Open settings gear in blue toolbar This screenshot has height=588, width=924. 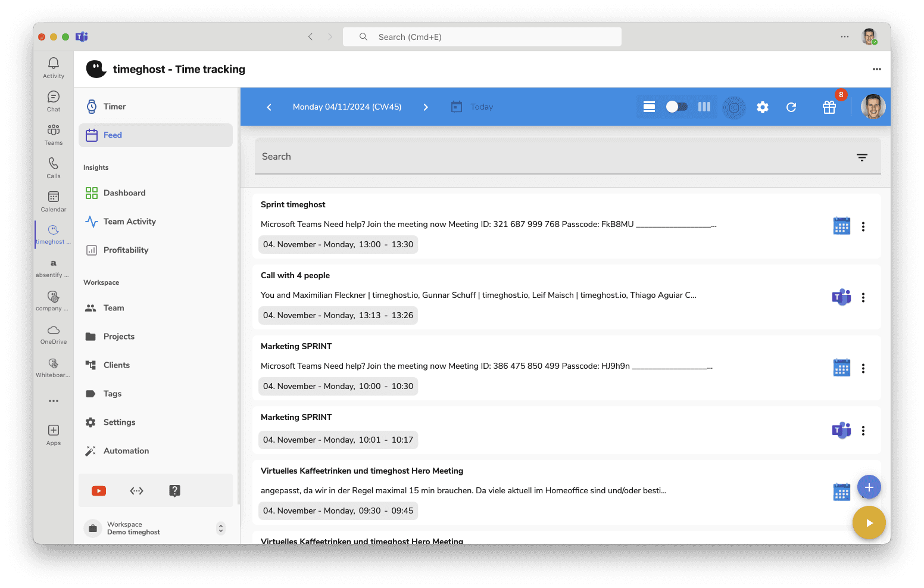coord(763,107)
